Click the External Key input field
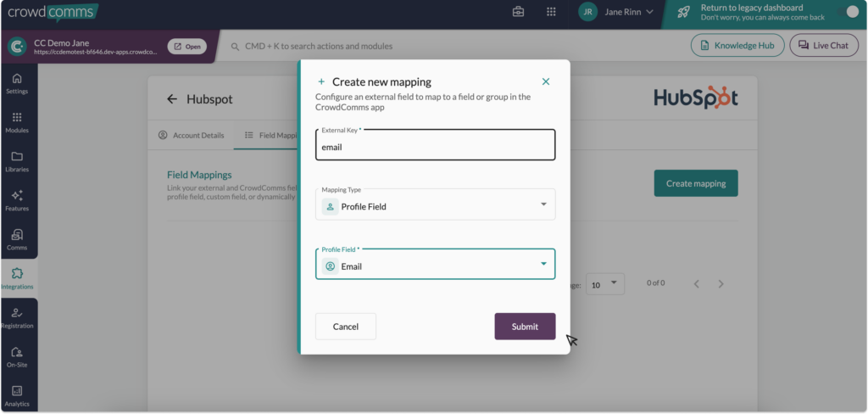Viewport: 868px width, 414px height. point(436,146)
